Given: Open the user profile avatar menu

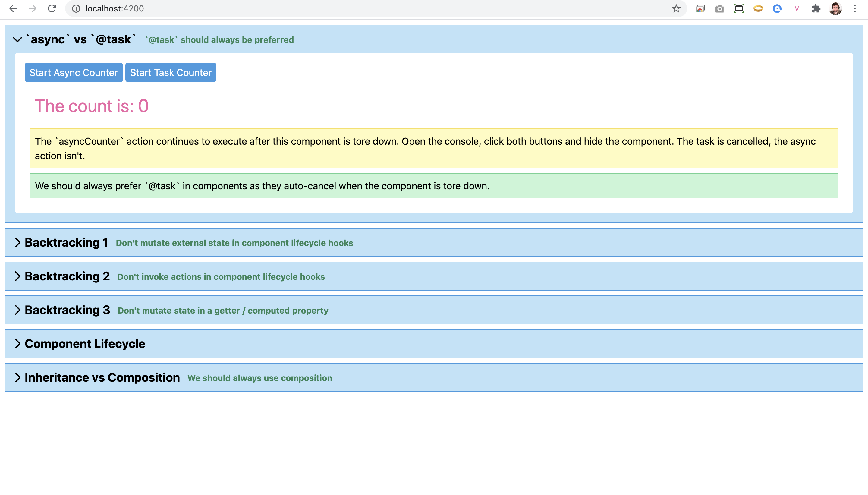Looking at the screenshot, I should tap(835, 8).
